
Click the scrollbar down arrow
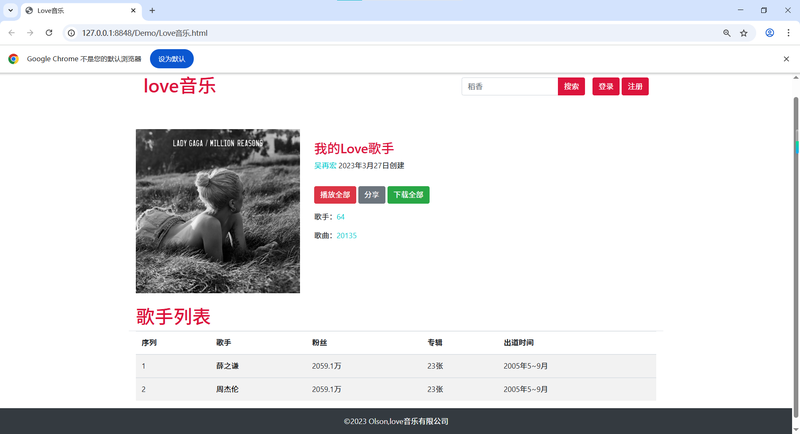(795, 430)
